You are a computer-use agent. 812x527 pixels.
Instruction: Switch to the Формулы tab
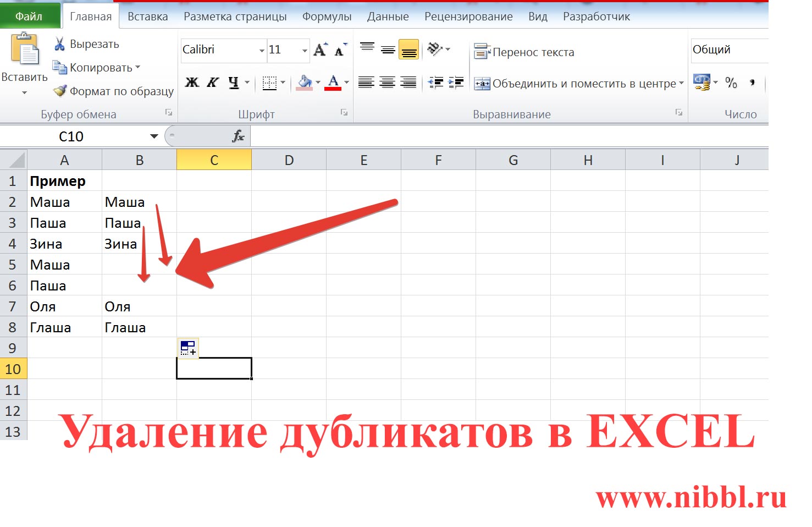[327, 17]
